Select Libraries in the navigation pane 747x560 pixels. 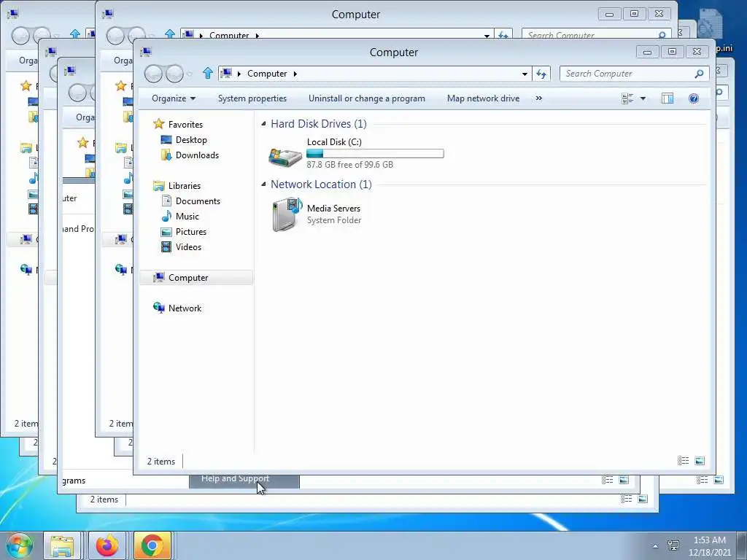(185, 186)
